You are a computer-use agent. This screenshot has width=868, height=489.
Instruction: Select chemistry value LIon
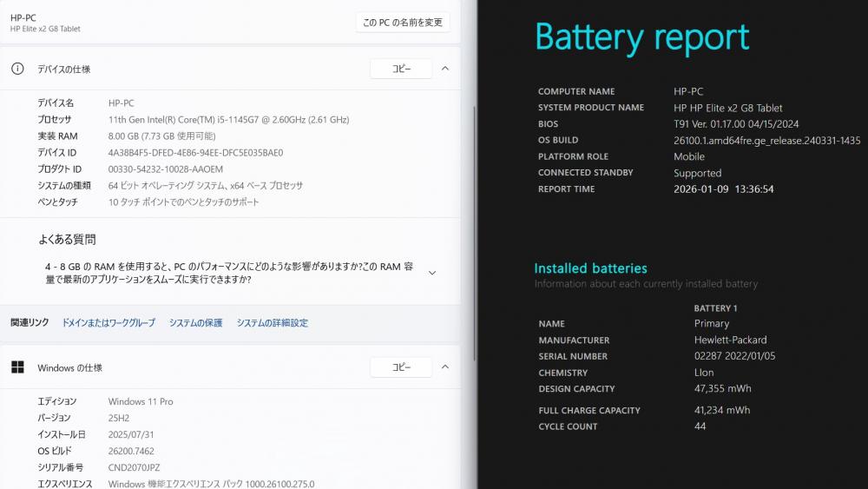(704, 373)
